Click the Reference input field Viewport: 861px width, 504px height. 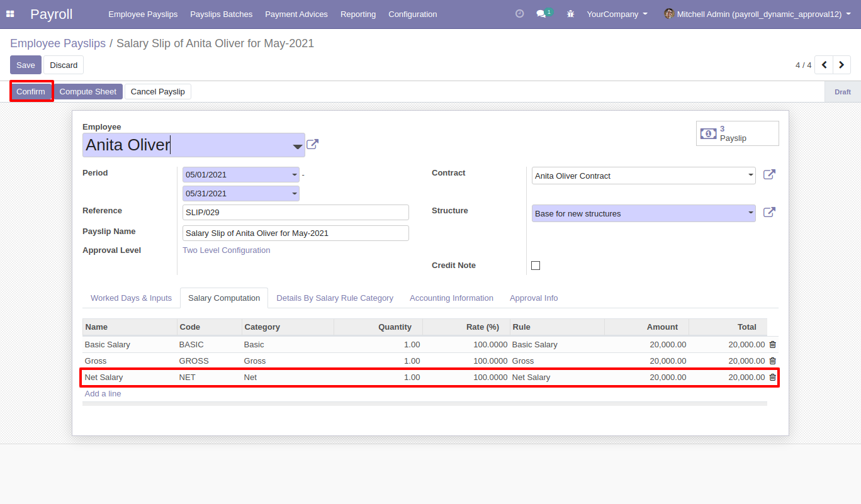click(x=295, y=213)
